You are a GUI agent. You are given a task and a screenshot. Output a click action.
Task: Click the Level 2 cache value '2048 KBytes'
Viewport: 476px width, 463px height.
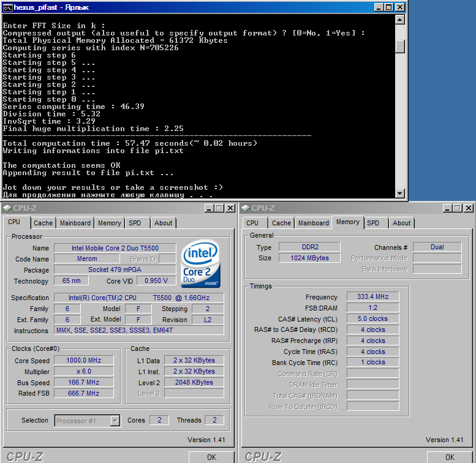(194, 382)
